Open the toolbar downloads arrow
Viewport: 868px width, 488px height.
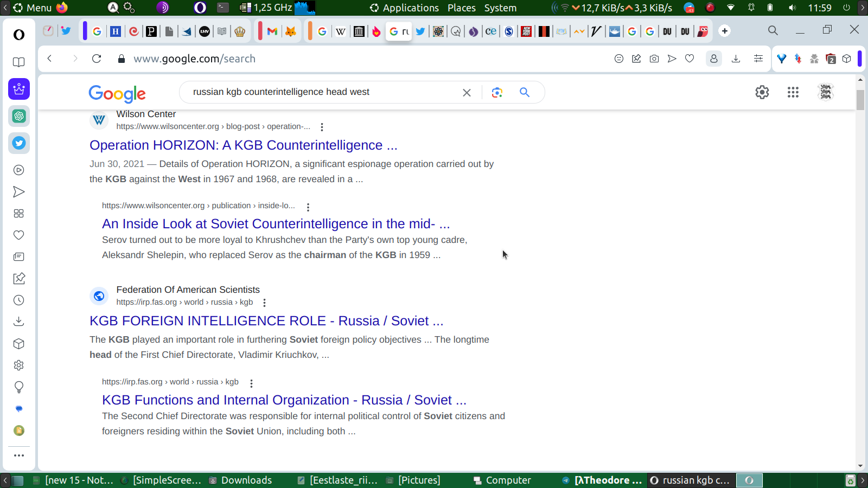click(x=736, y=59)
